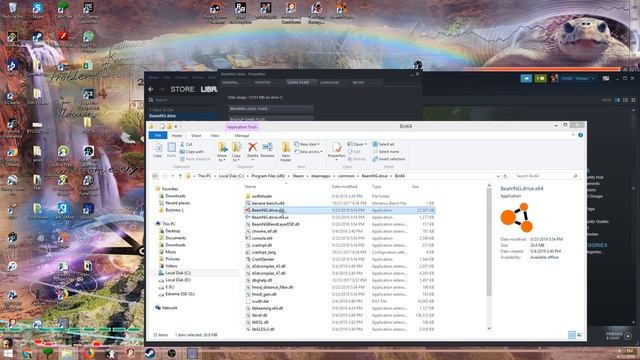Click the file list vertical scrollbar
Viewport: 640px width, 360px height.
pos(489,243)
